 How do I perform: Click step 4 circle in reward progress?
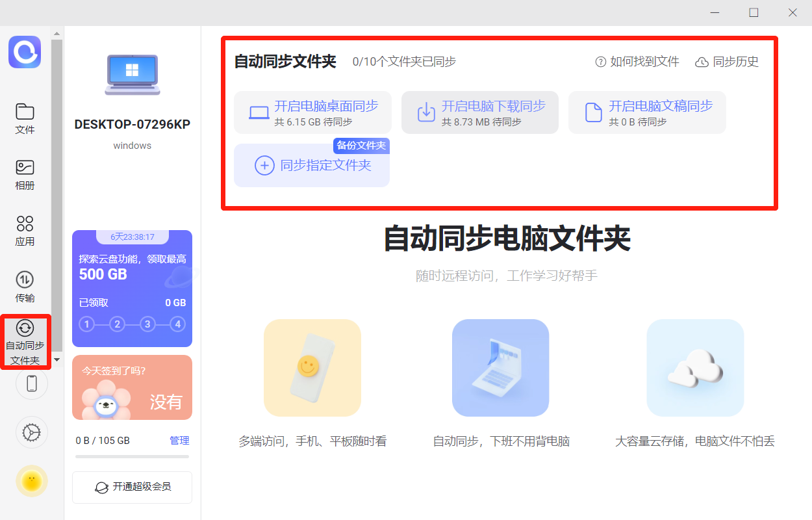click(x=177, y=324)
